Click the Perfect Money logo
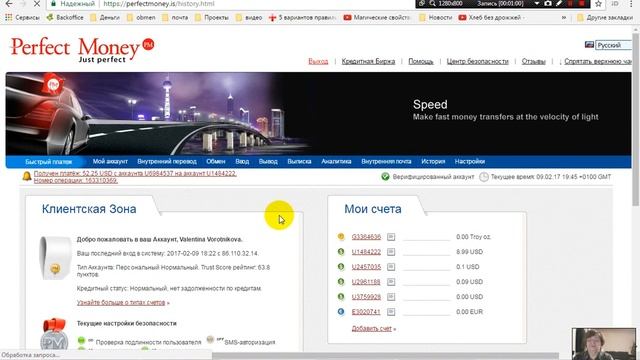 (x=82, y=50)
